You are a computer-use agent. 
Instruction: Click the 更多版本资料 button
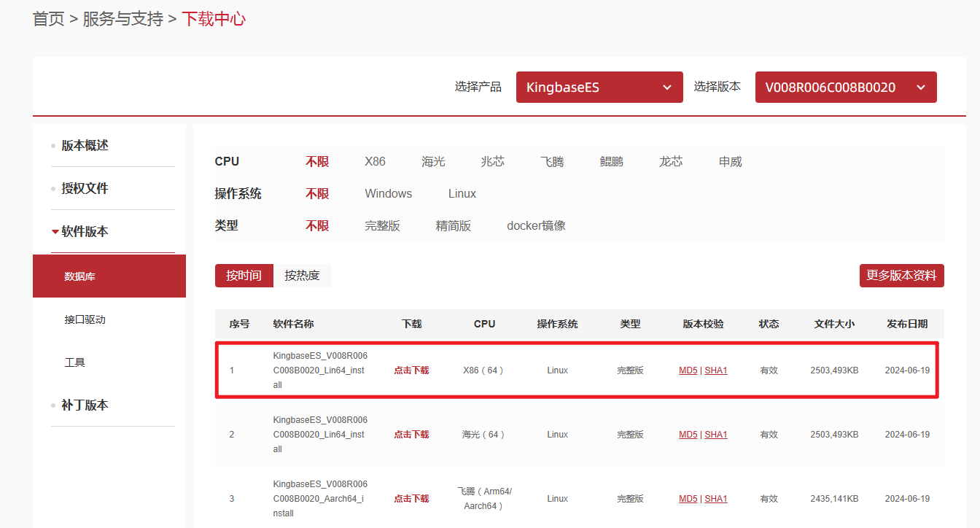(902, 276)
